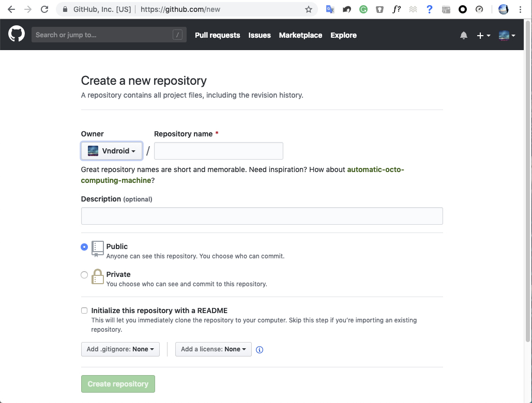Click the page's vertical scrollbar
532x403 pixels.
528,181
